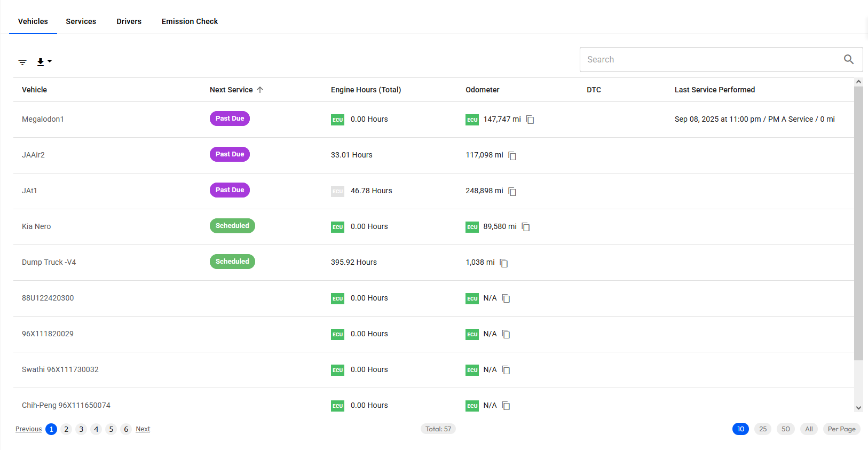
Task: Copy JAAir2 odometer value
Action: [x=512, y=155]
